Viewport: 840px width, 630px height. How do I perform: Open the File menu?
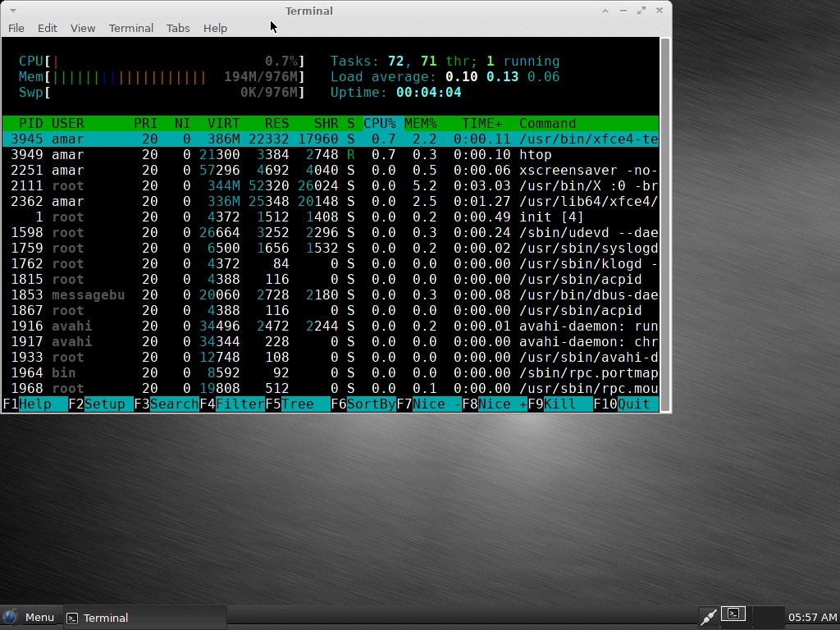pyautogui.click(x=16, y=29)
